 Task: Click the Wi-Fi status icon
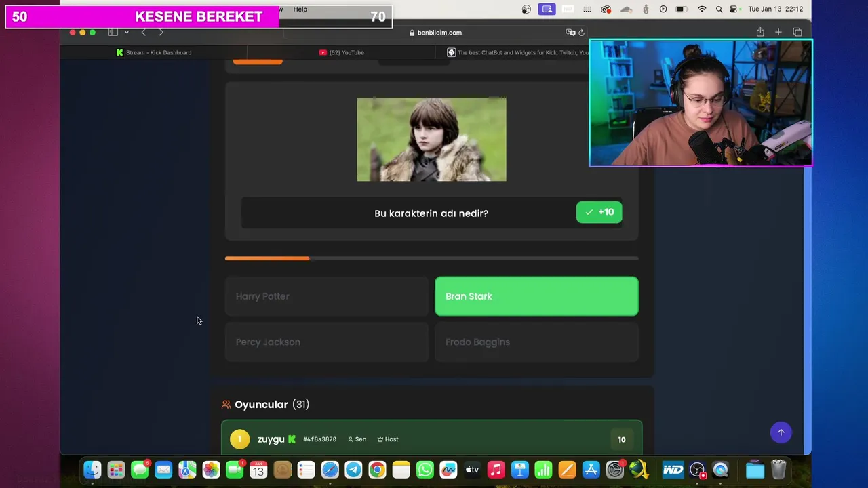702,9
